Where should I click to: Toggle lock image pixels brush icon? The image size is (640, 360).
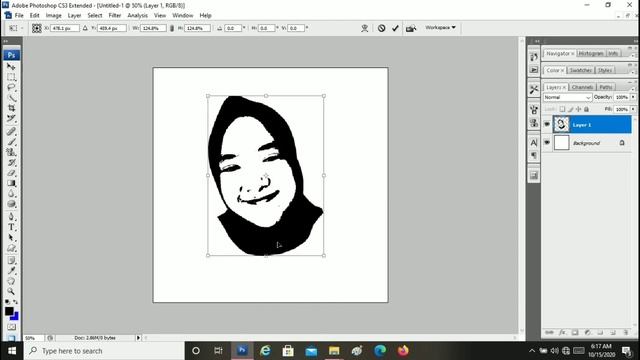571,109
